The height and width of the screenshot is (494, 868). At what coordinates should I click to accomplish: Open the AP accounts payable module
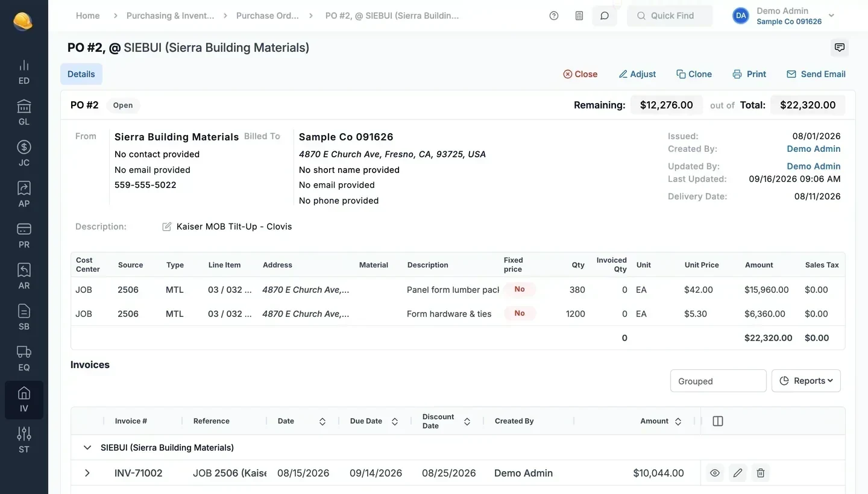(x=24, y=195)
